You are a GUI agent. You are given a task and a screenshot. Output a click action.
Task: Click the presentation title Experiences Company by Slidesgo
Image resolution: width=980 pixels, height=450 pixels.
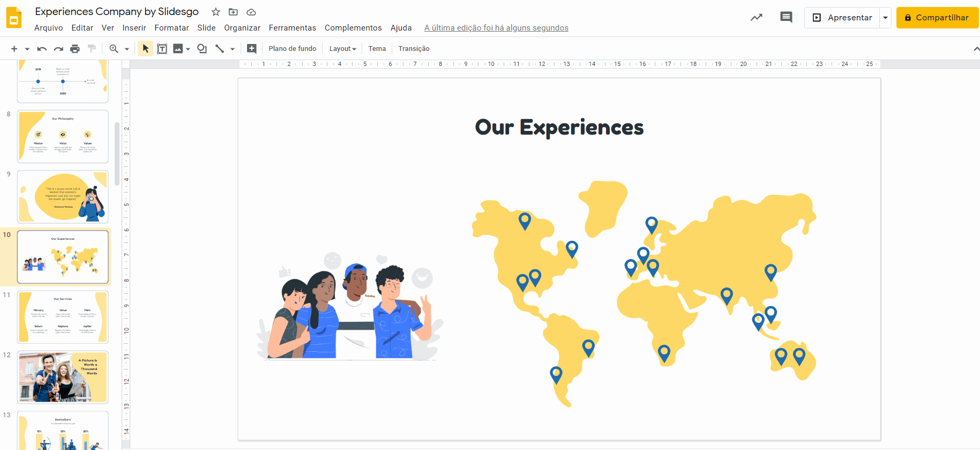pyautogui.click(x=117, y=11)
